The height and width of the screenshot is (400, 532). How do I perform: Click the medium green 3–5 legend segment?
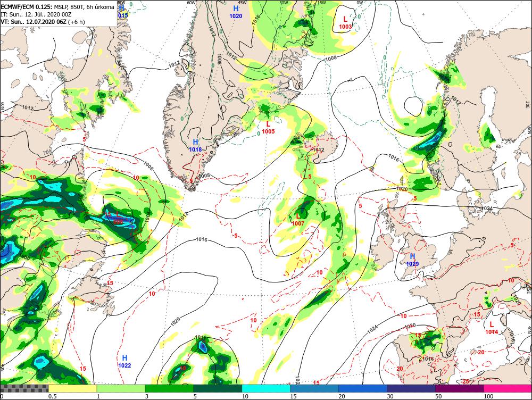click(x=169, y=388)
